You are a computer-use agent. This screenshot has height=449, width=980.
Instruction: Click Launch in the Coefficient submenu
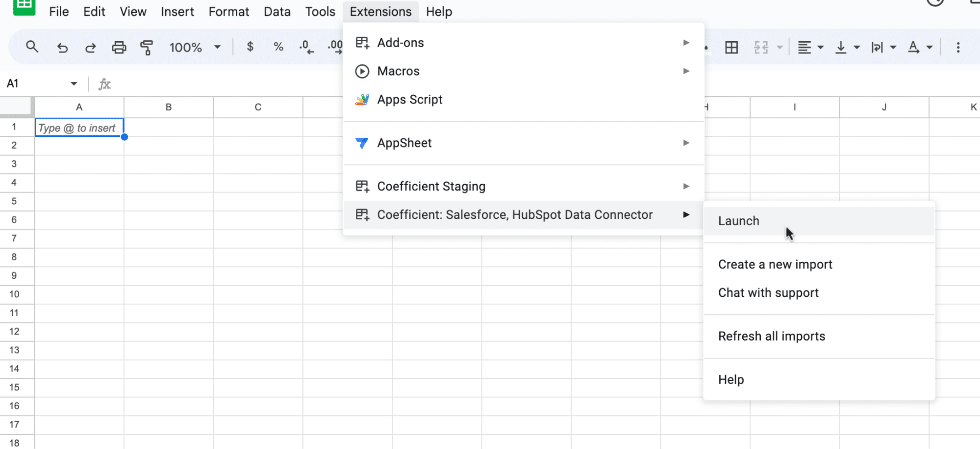tap(819, 221)
